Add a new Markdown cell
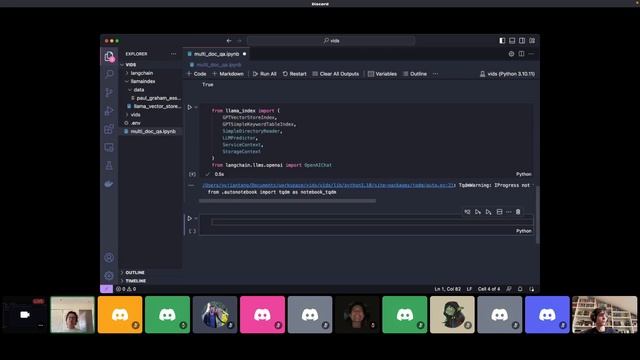Viewport: 640px width, 360px height. click(x=228, y=74)
